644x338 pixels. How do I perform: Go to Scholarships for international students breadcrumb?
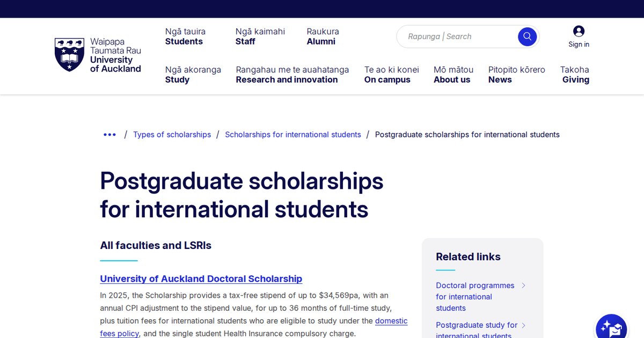point(293,135)
